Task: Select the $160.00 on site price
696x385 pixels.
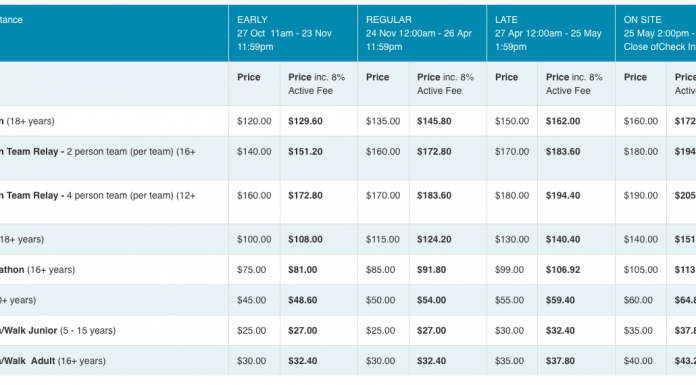Action: [641, 121]
